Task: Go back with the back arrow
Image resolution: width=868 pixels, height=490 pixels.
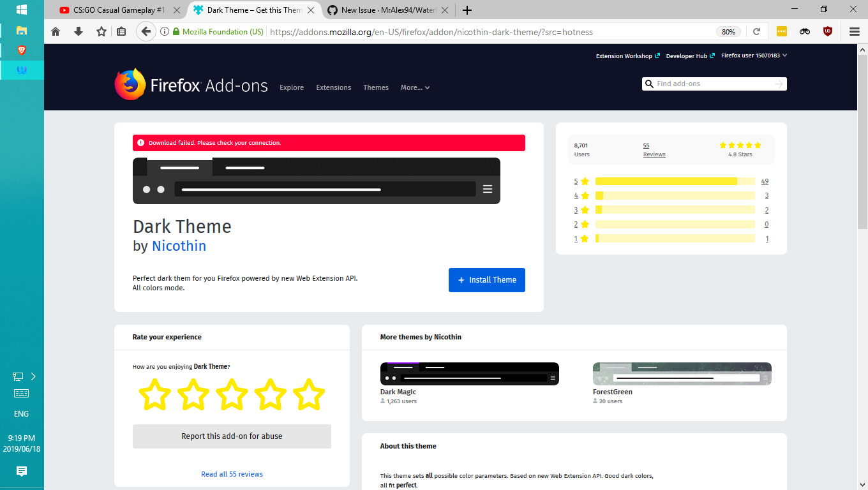Action: pyautogui.click(x=146, y=31)
